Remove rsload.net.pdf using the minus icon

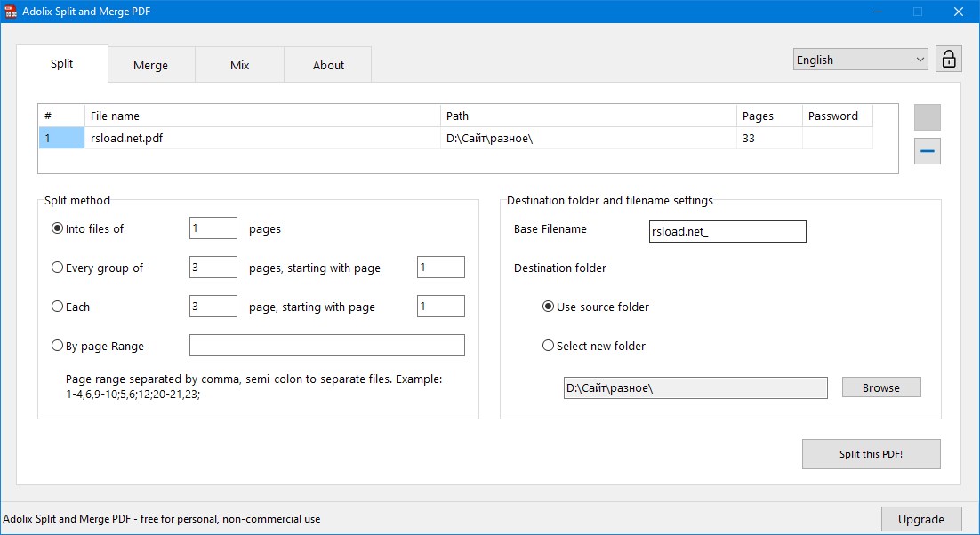927,151
